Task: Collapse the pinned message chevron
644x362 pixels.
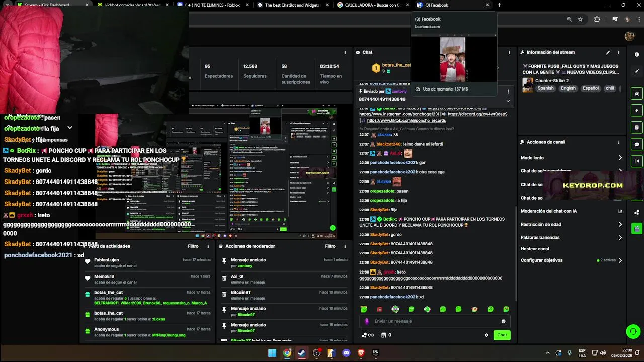Action: (x=508, y=101)
